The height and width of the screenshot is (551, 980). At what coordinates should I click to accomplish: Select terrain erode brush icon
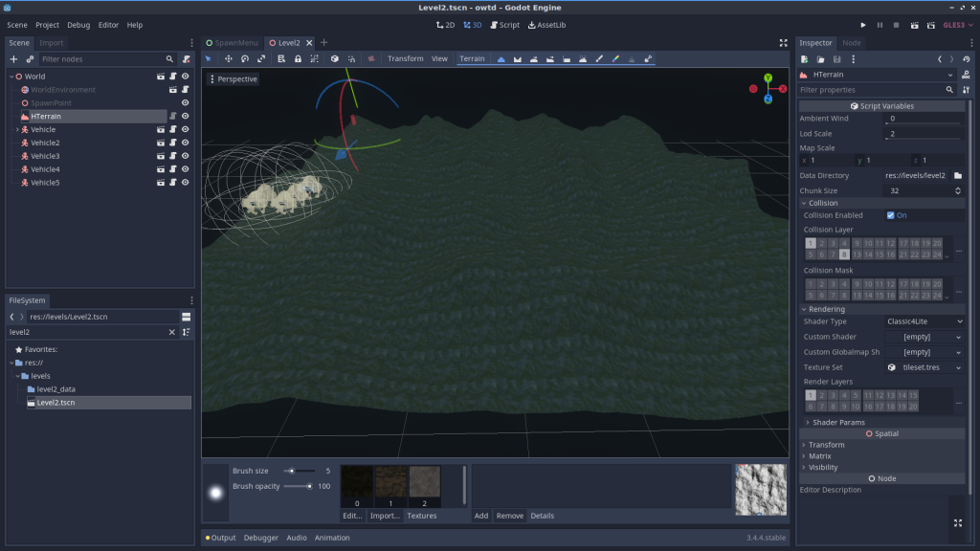[x=583, y=58]
